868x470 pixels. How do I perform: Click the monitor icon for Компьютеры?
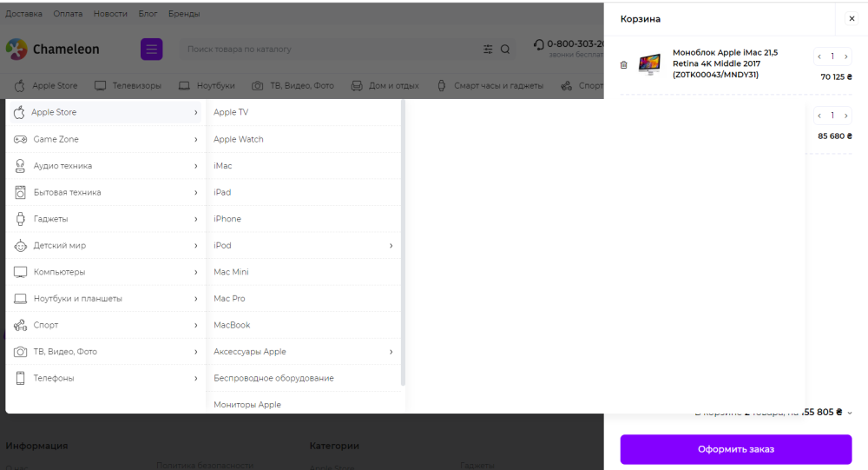point(21,272)
